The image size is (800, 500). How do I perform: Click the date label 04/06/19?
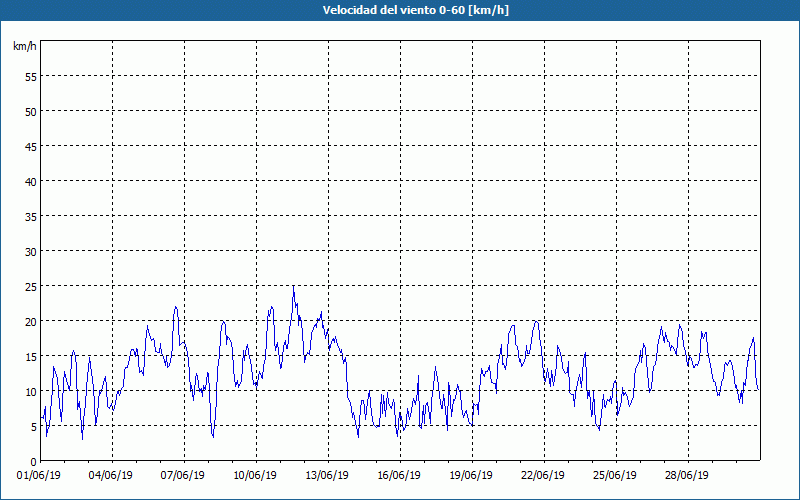[111, 476]
